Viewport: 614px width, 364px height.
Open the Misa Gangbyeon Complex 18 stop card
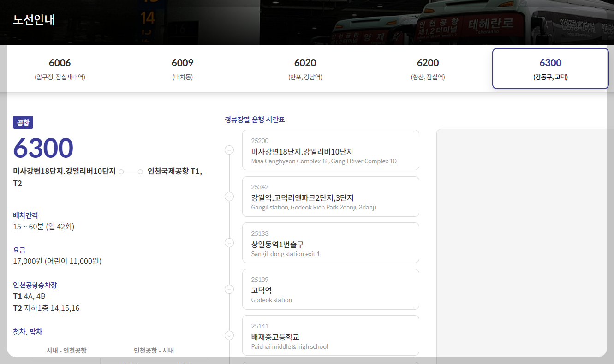click(330, 150)
